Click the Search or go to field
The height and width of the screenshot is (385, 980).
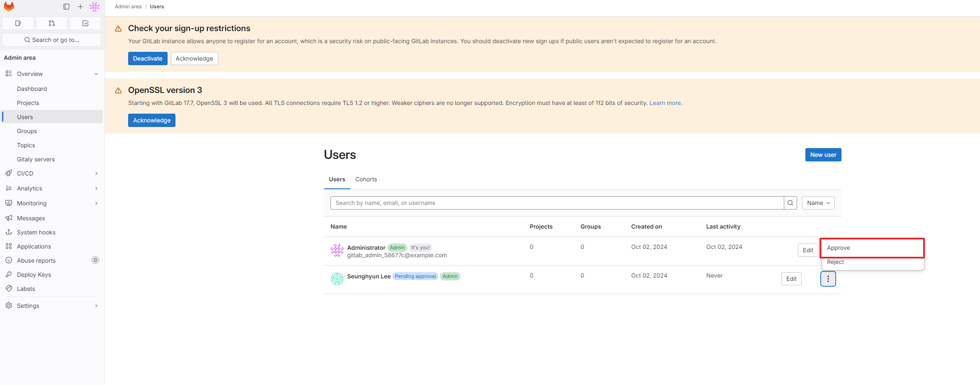[x=52, y=40]
